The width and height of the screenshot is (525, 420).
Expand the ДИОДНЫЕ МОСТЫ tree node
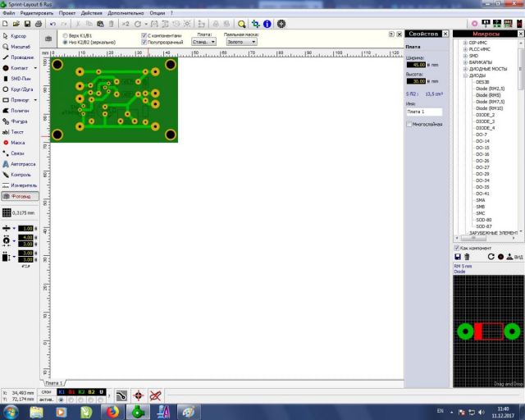(465, 69)
